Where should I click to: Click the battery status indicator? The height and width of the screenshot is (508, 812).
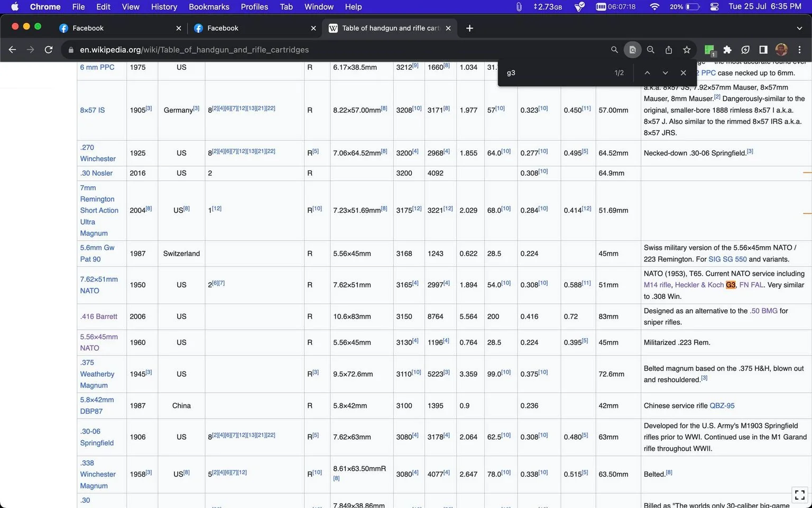click(685, 7)
